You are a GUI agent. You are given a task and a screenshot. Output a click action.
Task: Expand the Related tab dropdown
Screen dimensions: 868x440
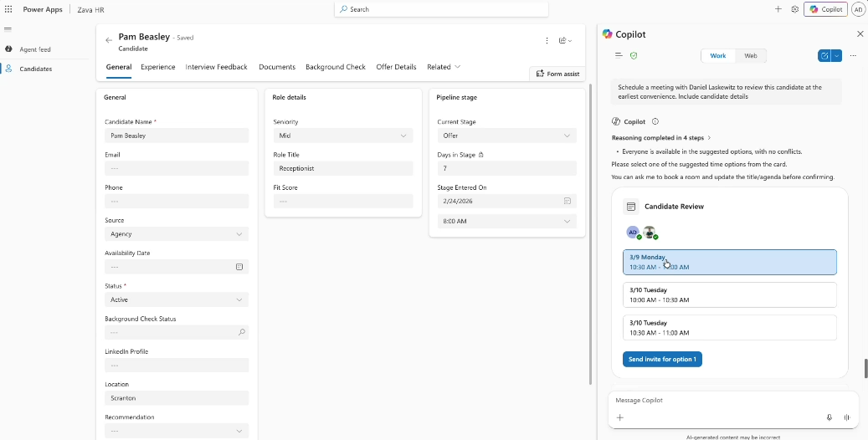(x=444, y=67)
